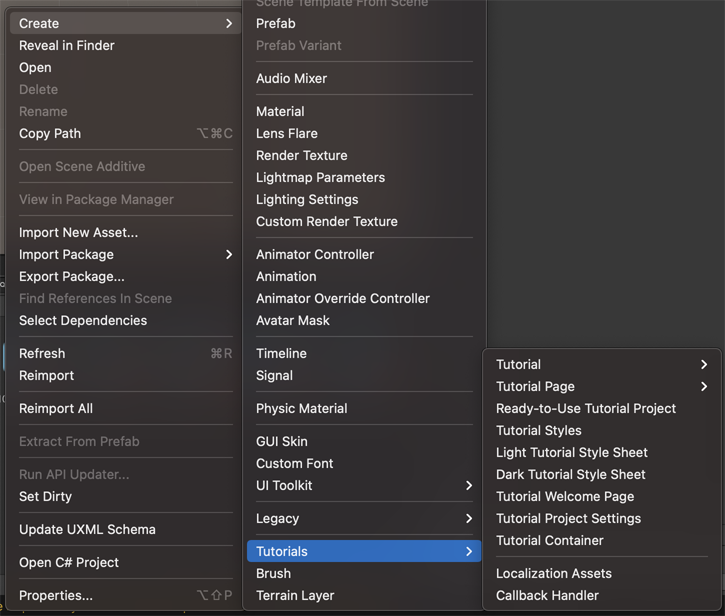Create a Callback Handler

[547, 596]
